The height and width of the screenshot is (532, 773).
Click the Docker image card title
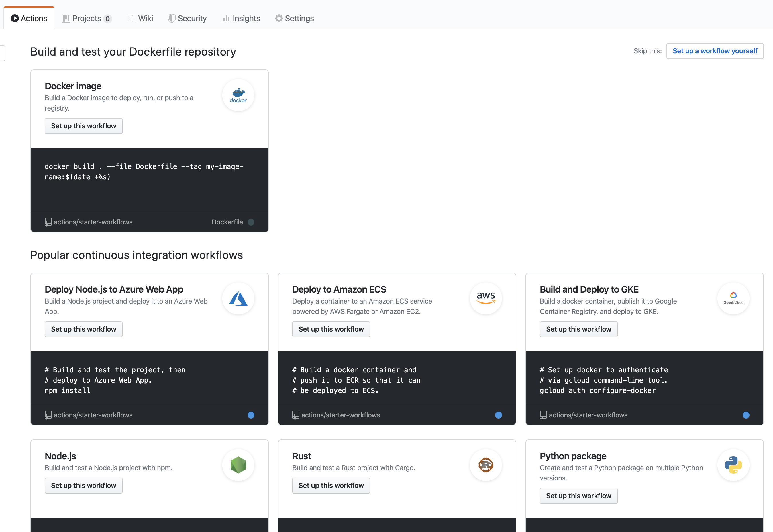tap(73, 86)
